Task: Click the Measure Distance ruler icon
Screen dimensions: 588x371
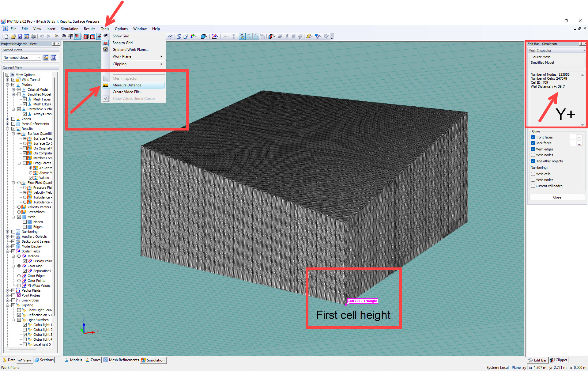Action: 106,85
